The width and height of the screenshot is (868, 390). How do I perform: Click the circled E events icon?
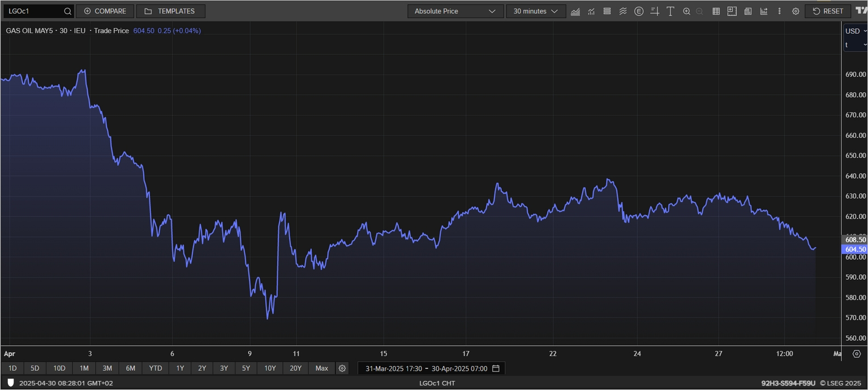(639, 11)
